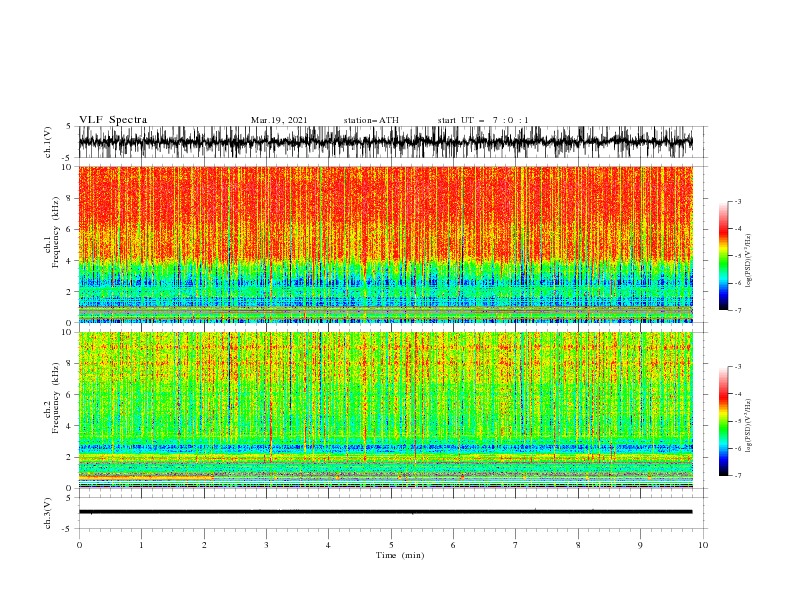Click the "-6" tick on lower color bar

click(x=737, y=448)
